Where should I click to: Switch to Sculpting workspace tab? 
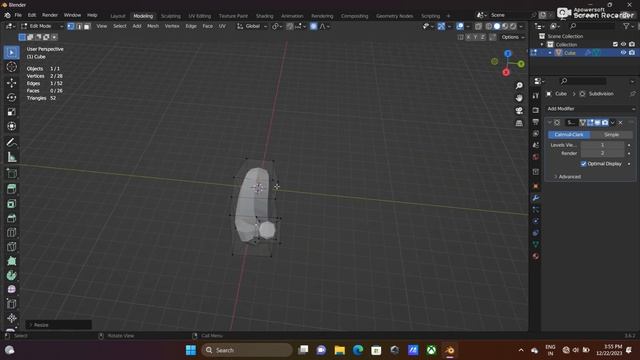[x=171, y=16]
